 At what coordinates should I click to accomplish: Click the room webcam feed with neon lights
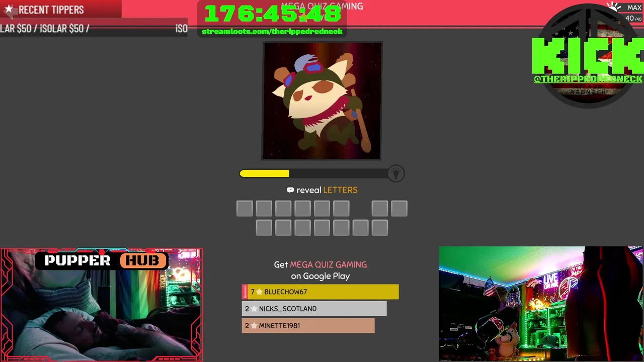541,304
